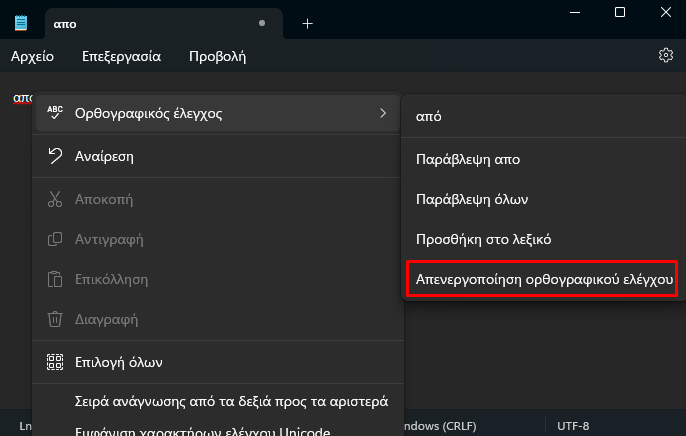The image size is (686, 436).
Task: Disable spell check via Απενεργοποίηση ορθογραφικού ελέγχου
Action: click(544, 279)
